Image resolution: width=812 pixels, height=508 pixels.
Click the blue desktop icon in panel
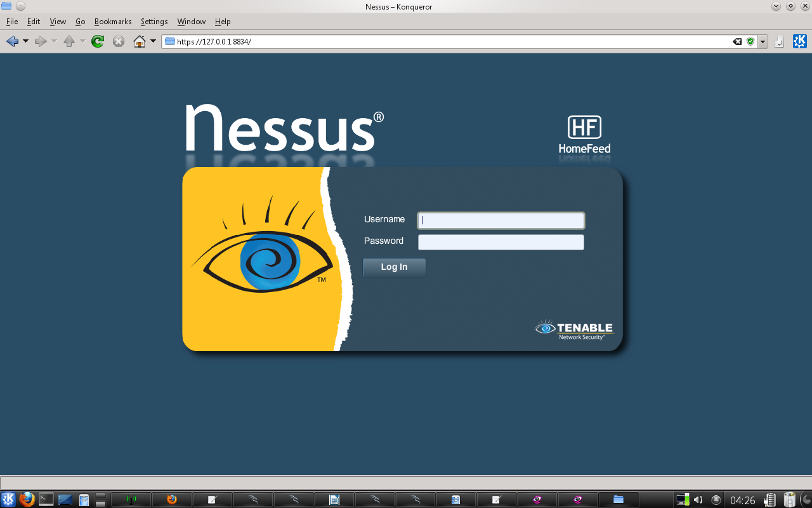(65, 500)
